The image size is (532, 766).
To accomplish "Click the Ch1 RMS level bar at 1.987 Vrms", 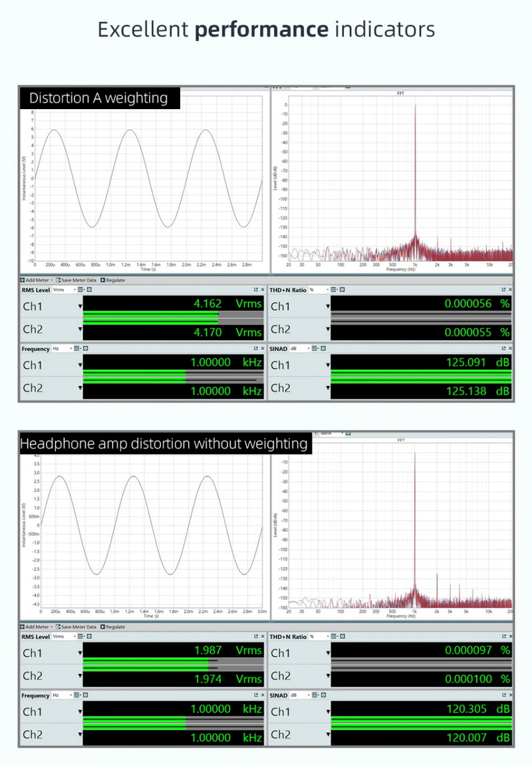I will 146,662.
